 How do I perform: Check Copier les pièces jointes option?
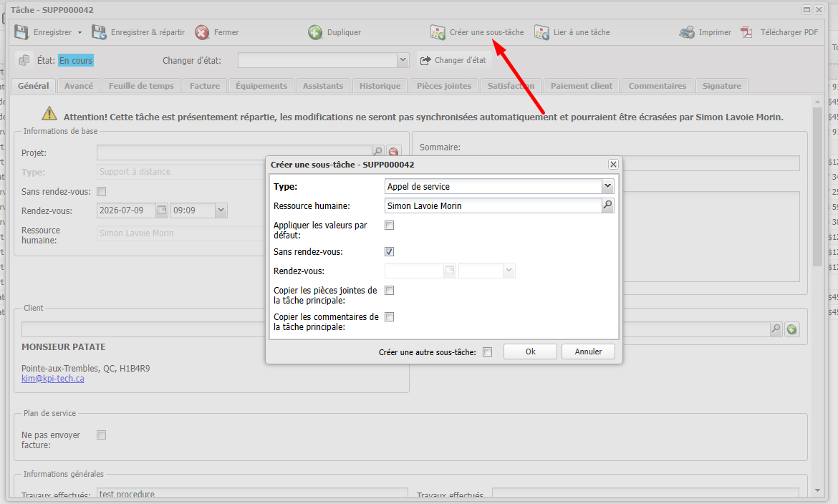[390, 291]
